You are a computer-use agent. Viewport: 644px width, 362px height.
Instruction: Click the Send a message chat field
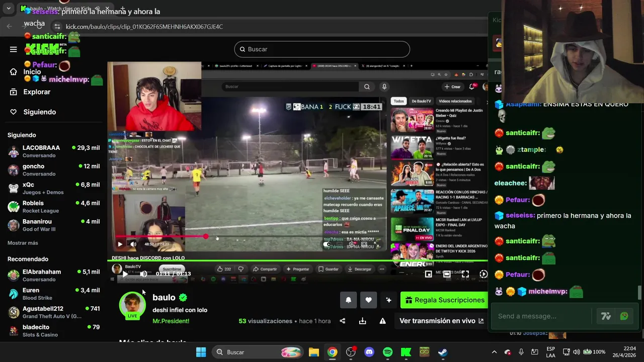point(543,316)
